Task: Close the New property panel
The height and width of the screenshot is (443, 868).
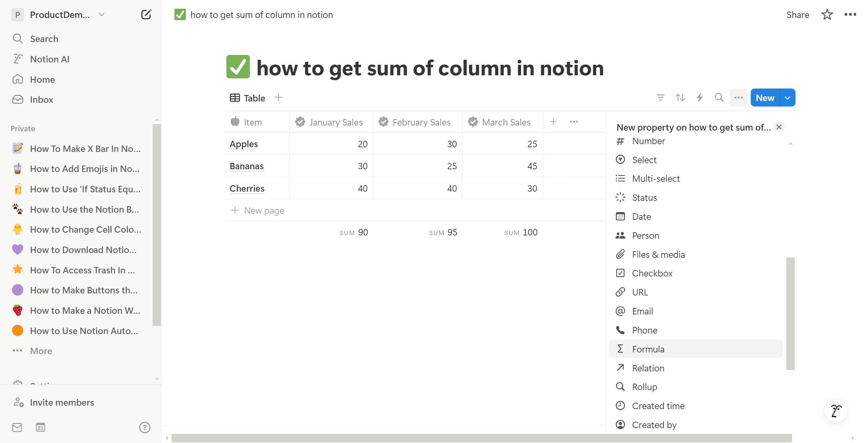Action: [x=779, y=127]
